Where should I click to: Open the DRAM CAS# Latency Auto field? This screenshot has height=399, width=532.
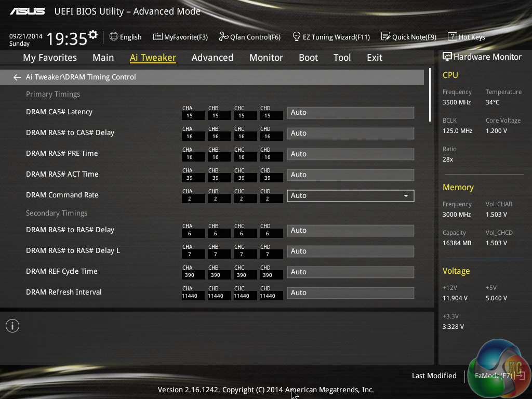coord(350,113)
